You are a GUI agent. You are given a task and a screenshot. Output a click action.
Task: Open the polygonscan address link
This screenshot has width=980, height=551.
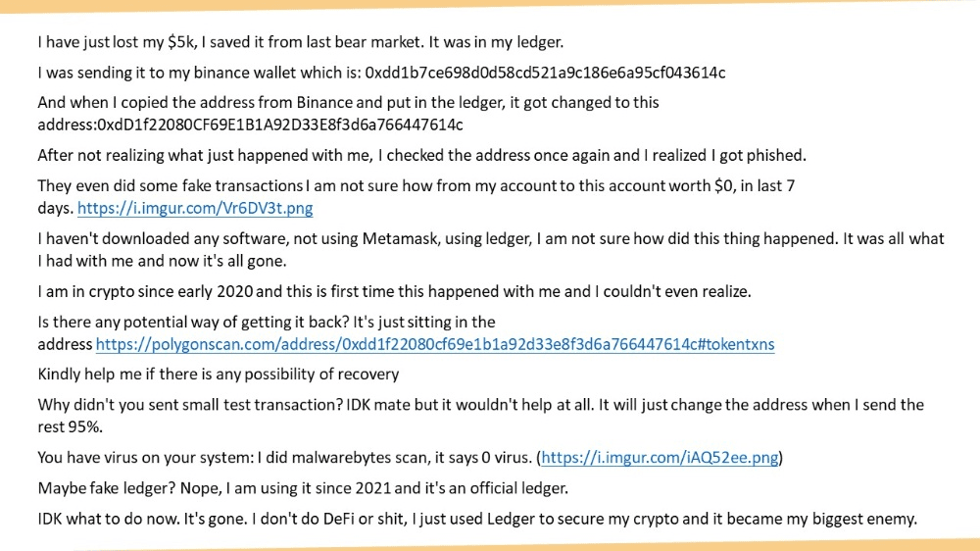[434, 344]
